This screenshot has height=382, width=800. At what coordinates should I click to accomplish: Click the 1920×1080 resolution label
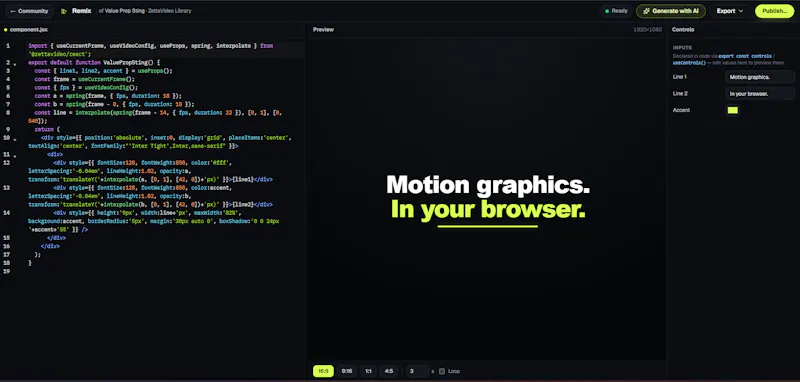tap(647, 30)
